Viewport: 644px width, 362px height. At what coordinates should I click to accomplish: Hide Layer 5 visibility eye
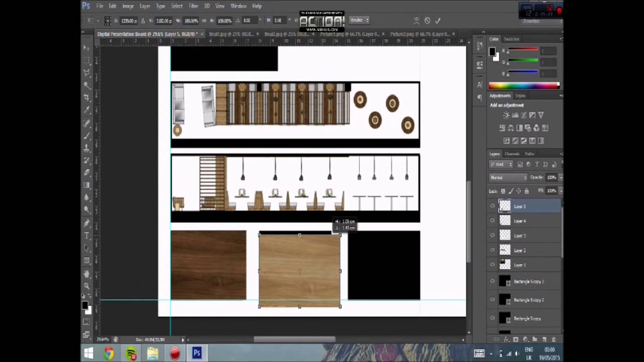click(x=493, y=206)
